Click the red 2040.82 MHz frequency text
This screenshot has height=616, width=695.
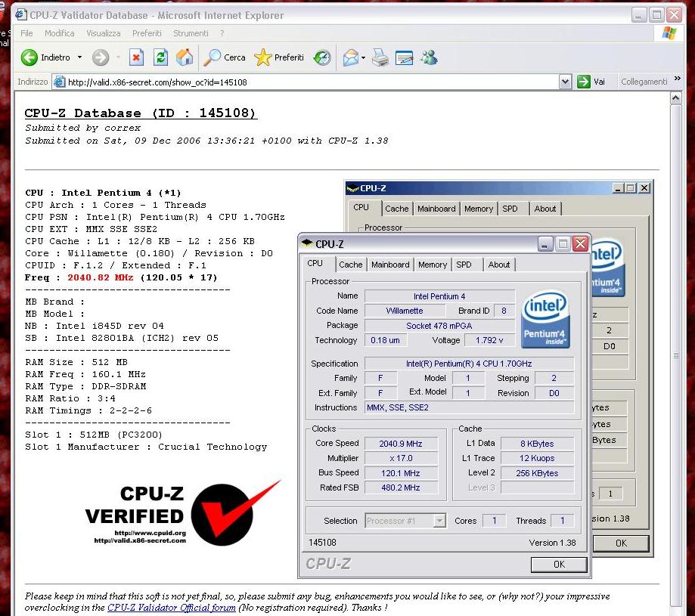100,277
